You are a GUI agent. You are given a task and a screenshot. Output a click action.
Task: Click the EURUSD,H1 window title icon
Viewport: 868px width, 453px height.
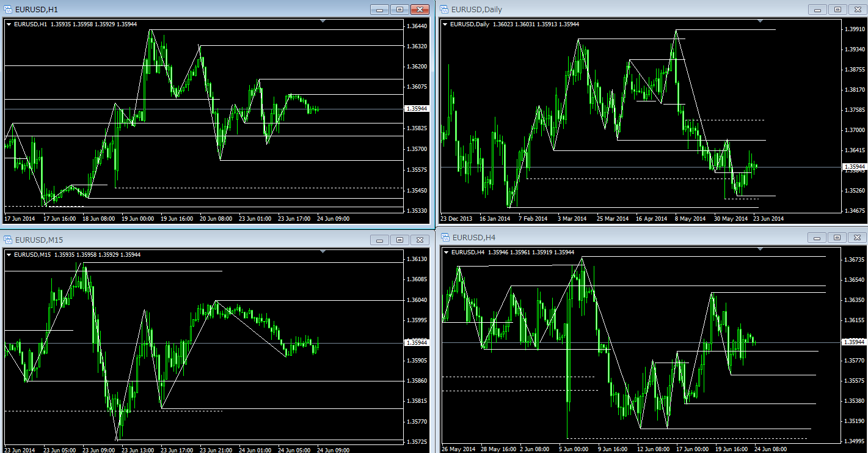coord(8,9)
